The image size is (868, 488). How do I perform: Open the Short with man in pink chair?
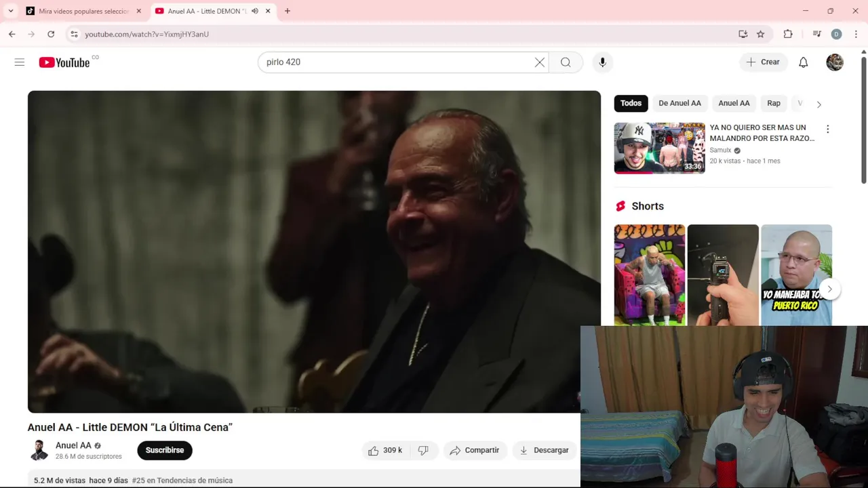(x=650, y=275)
